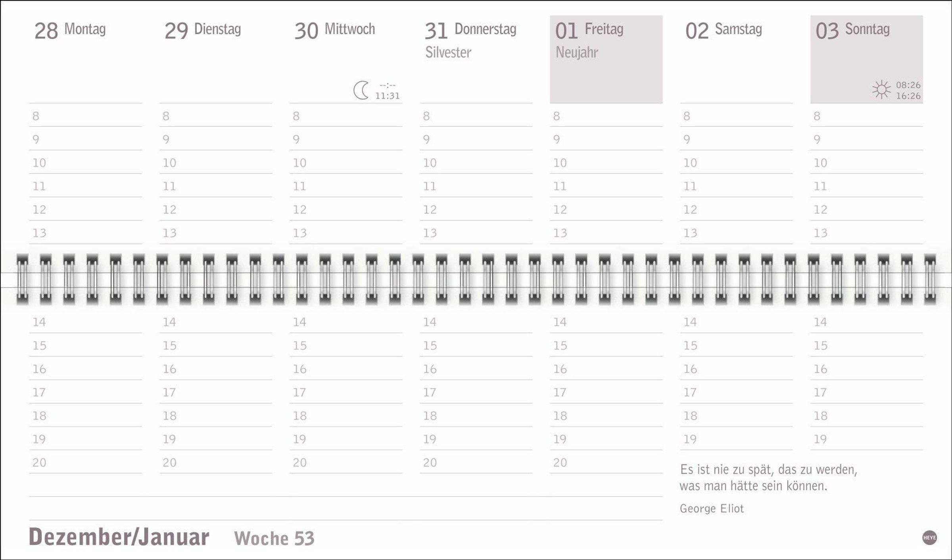
Task: Select the 8 o'clock slot on Monday
Action: pos(85,116)
